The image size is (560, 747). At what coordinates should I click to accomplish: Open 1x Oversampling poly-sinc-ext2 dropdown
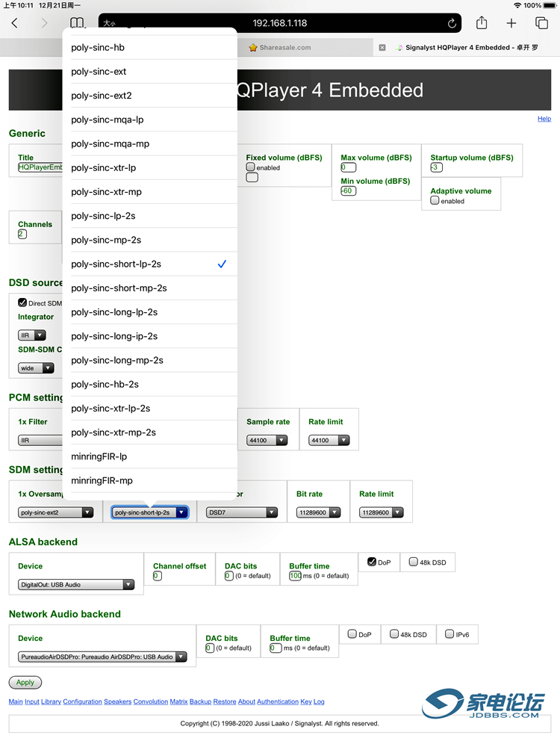click(x=56, y=512)
